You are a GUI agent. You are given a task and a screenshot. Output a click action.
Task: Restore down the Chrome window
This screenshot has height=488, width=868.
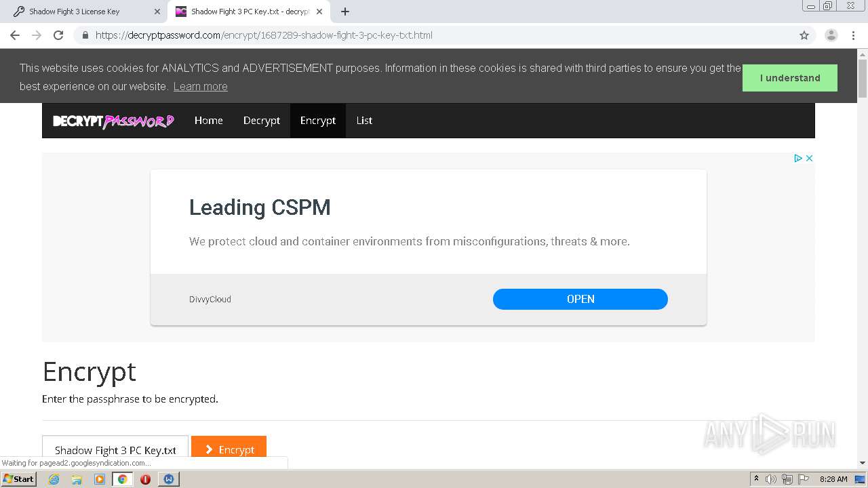[828, 6]
